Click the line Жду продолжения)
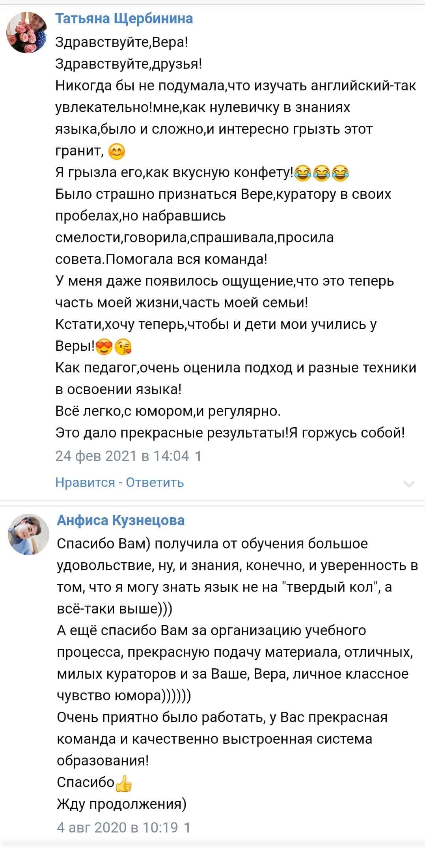 click(x=121, y=804)
